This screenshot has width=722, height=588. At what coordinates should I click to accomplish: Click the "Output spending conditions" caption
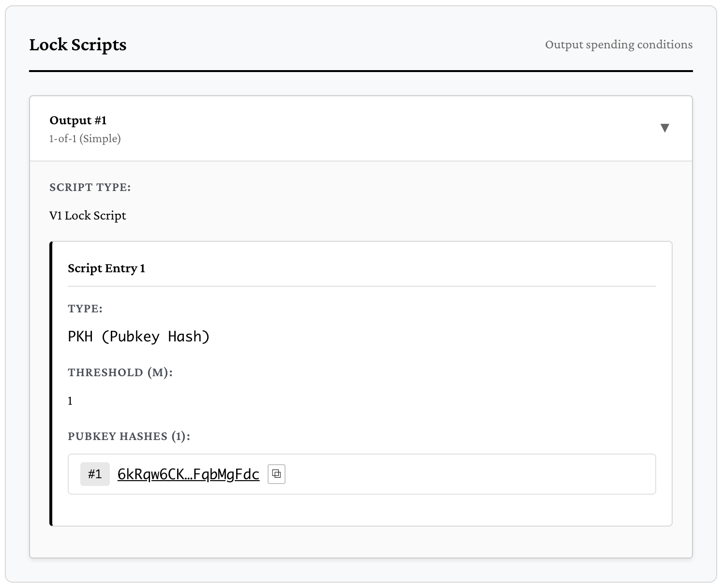click(x=618, y=44)
